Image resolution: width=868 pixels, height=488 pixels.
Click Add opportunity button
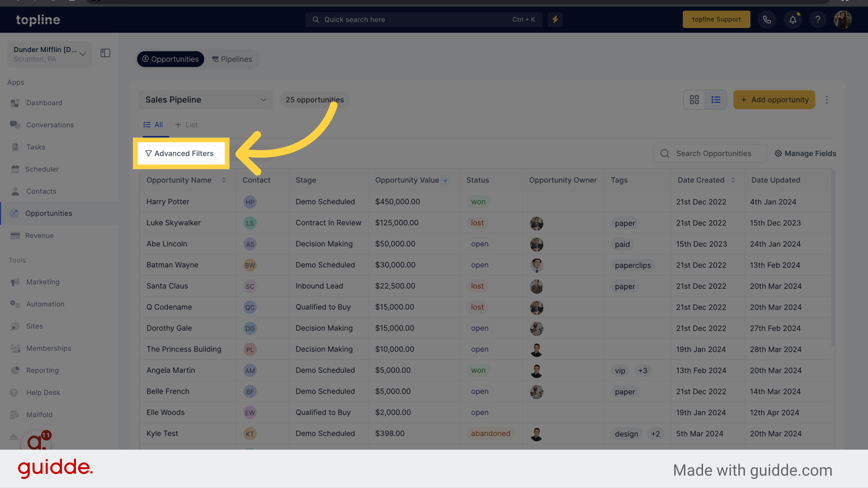click(774, 99)
